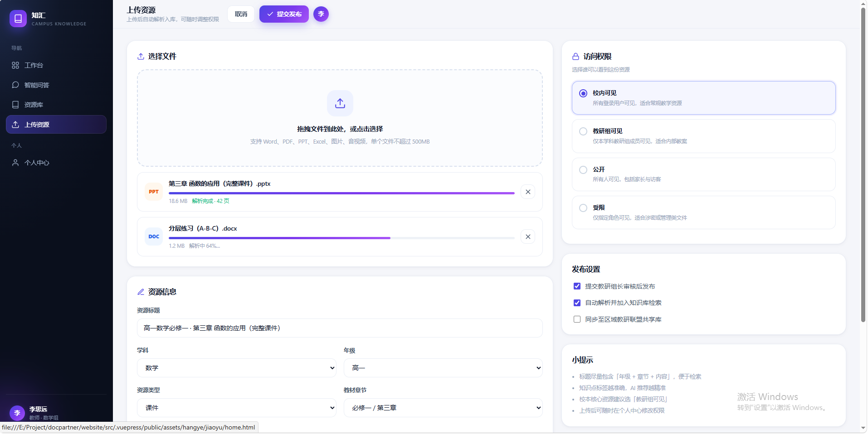Image resolution: width=868 pixels, height=434 pixels.
Task: Uncheck 提交教研组长审核后发布
Action: 577,286
